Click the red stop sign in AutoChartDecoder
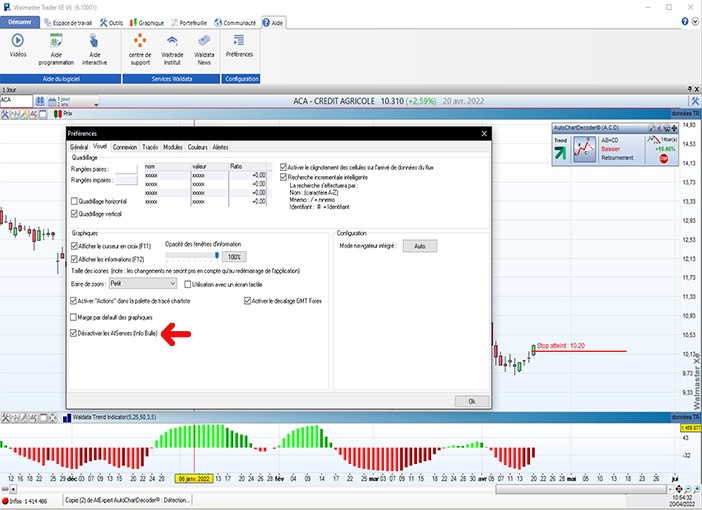The image size is (702, 510). [663, 159]
